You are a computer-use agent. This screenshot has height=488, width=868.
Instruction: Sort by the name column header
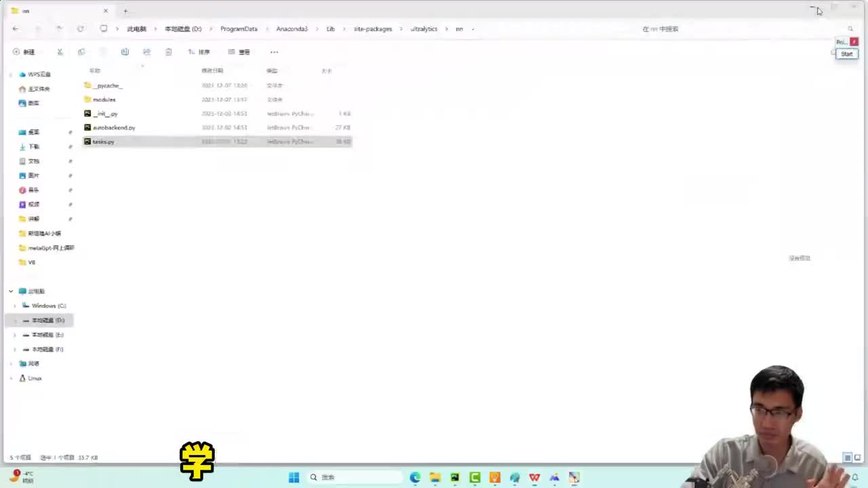(x=95, y=70)
